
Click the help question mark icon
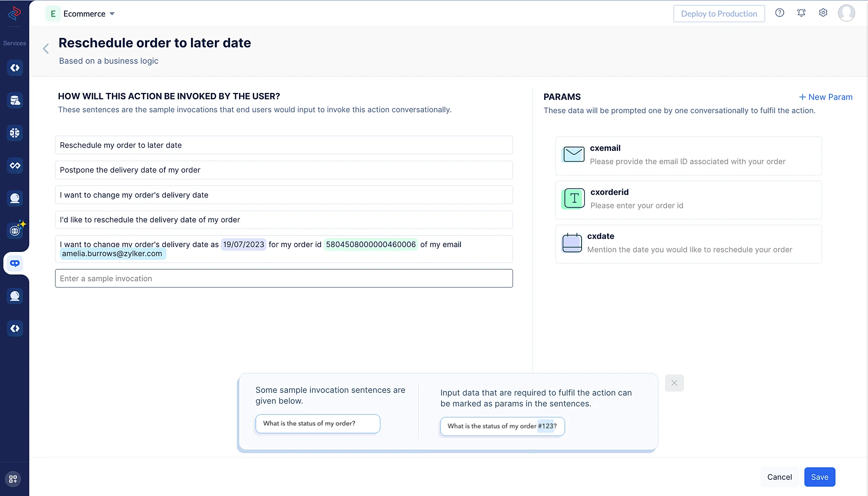point(779,13)
